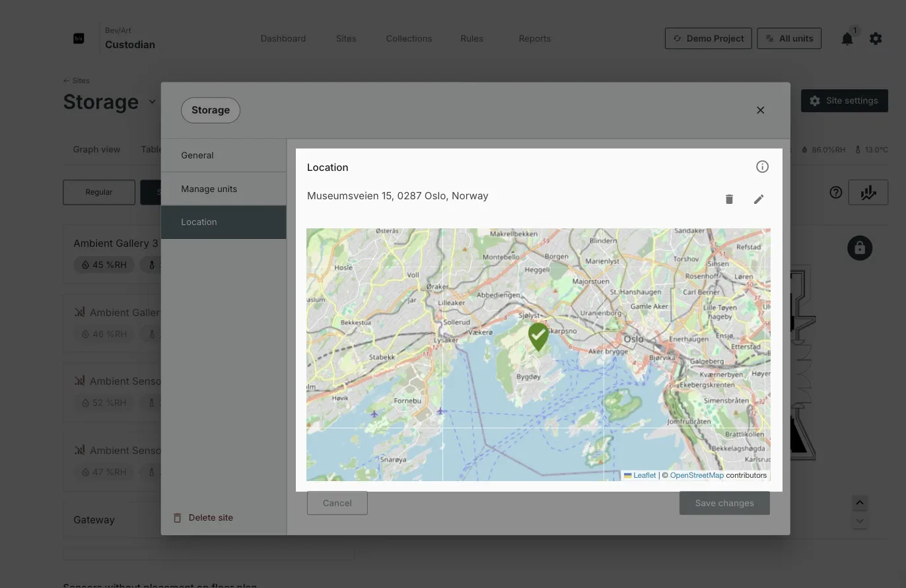Image resolution: width=906 pixels, height=588 pixels.
Task: Open the Dashboard menu
Action: click(x=283, y=39)
